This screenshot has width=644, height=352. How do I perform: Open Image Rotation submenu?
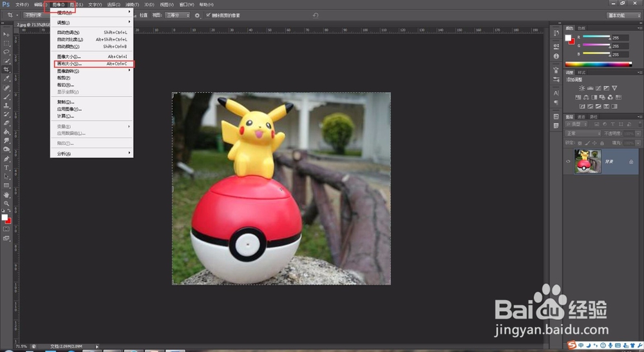click(x=91, y=71)
